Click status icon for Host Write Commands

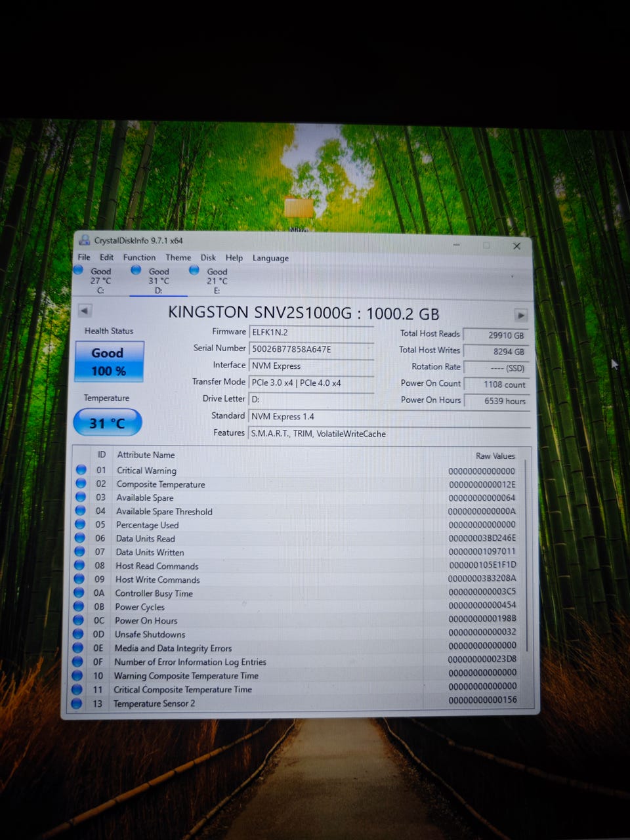(x=79, y=579)
